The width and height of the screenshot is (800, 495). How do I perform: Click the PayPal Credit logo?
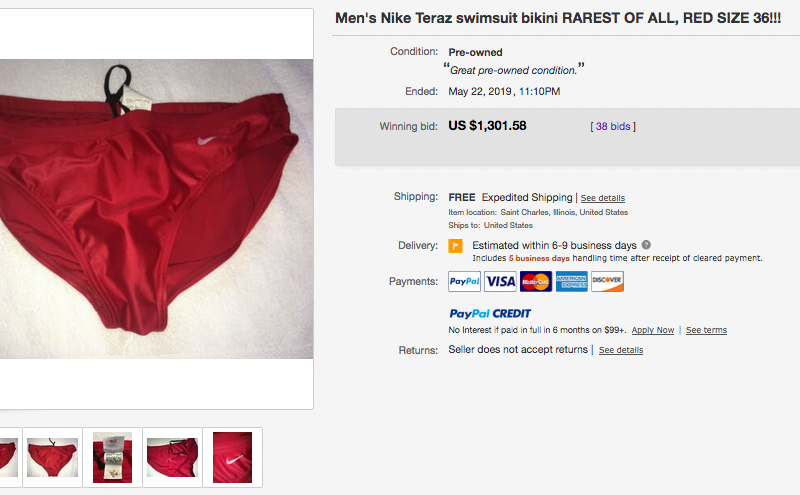tap(490, 314)
